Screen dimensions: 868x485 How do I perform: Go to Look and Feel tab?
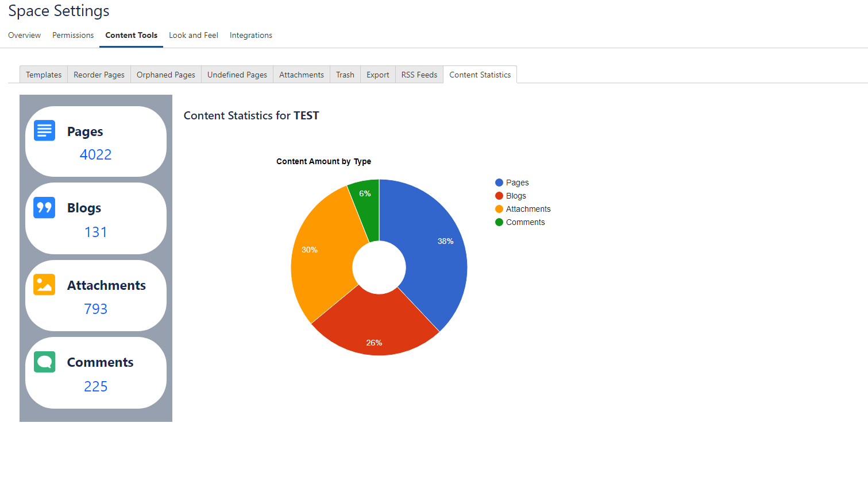pyautogui.click(x=194, y=35)
